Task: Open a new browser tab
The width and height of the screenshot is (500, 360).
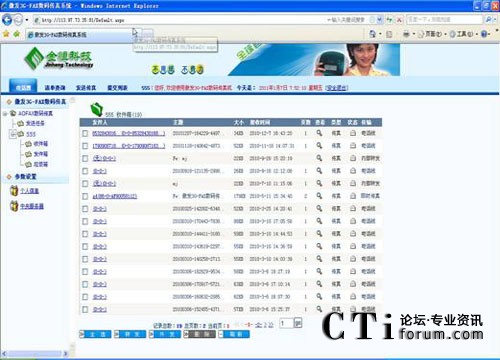Action: pyautogui.click(x=148, y=33)
